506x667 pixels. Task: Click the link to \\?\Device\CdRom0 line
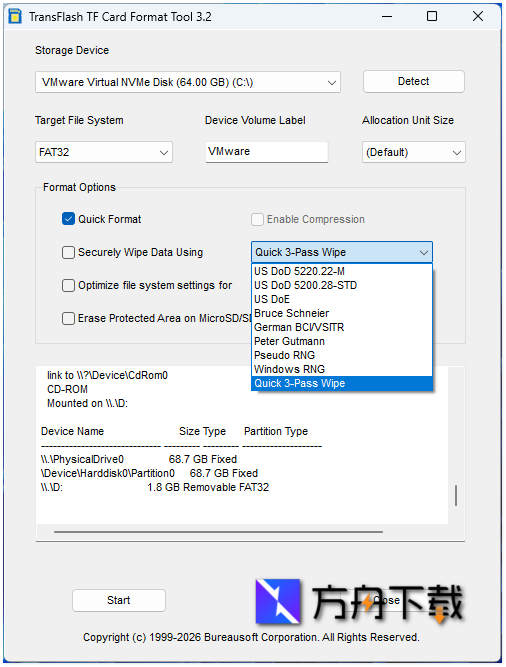point(107,375)
